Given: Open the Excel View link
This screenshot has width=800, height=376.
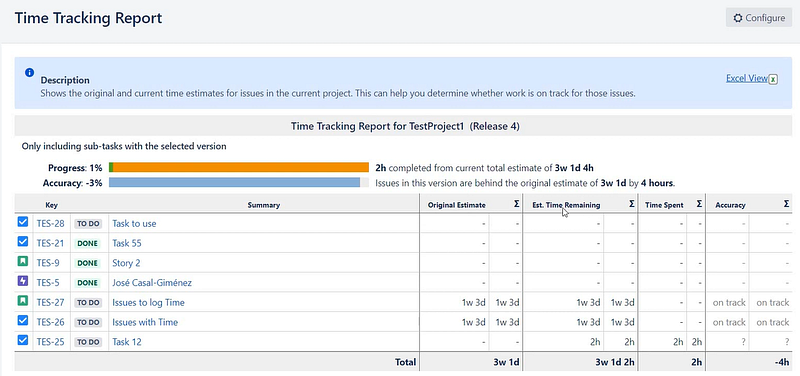Looking at the screenshot, I should point(747,78).
